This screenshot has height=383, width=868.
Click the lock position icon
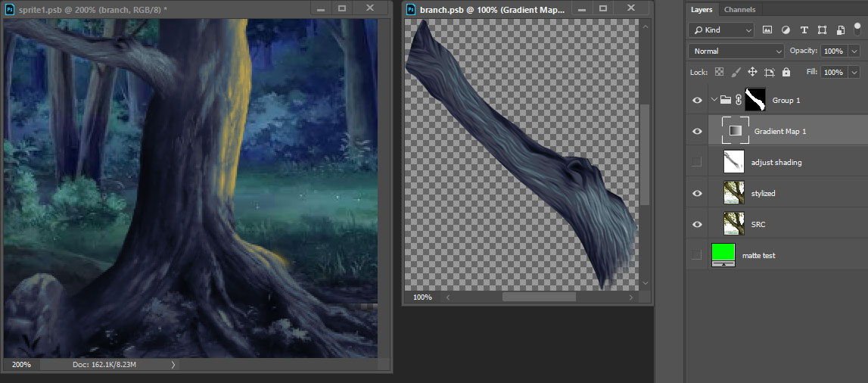pos(752,72)
